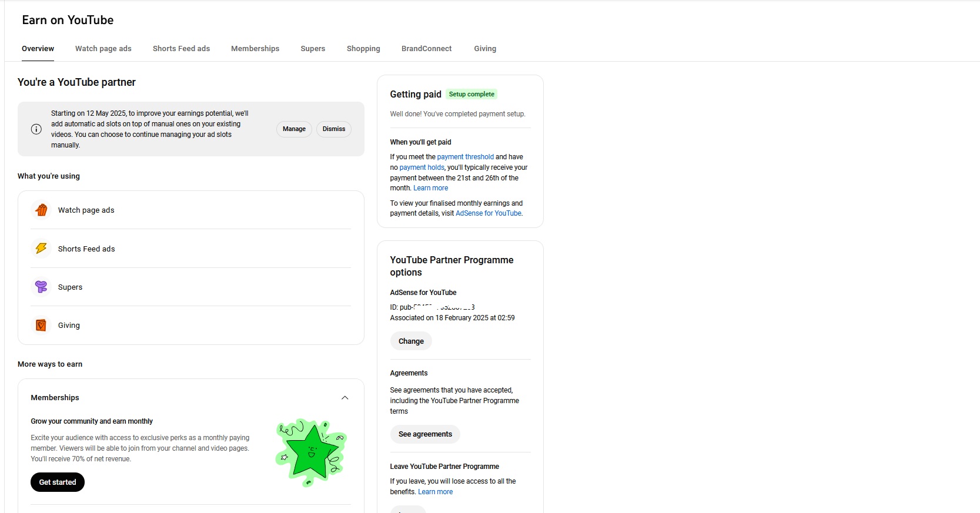Open the Giving tab
Image resolution: width=980 pixels, height=513 pixels.
point(485,49)
